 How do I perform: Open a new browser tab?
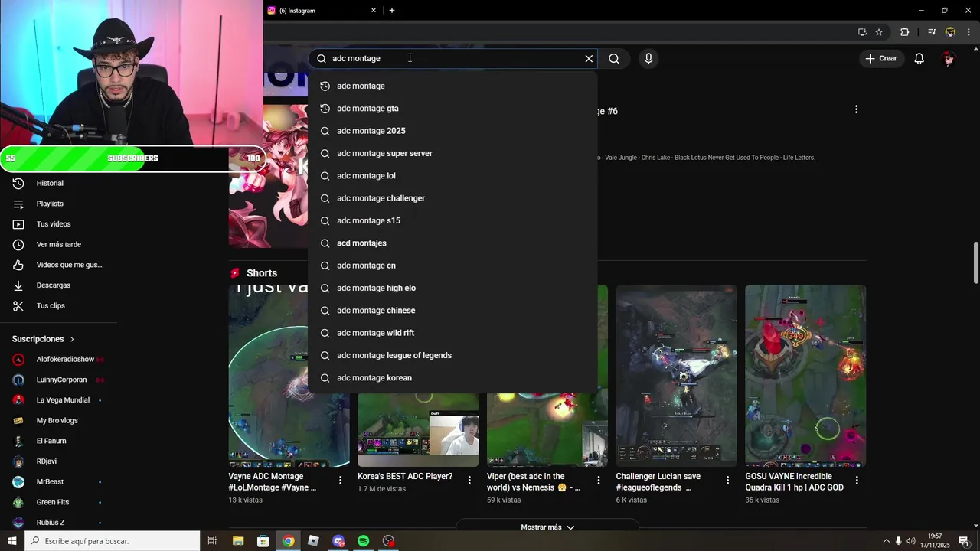click(392, 11)
